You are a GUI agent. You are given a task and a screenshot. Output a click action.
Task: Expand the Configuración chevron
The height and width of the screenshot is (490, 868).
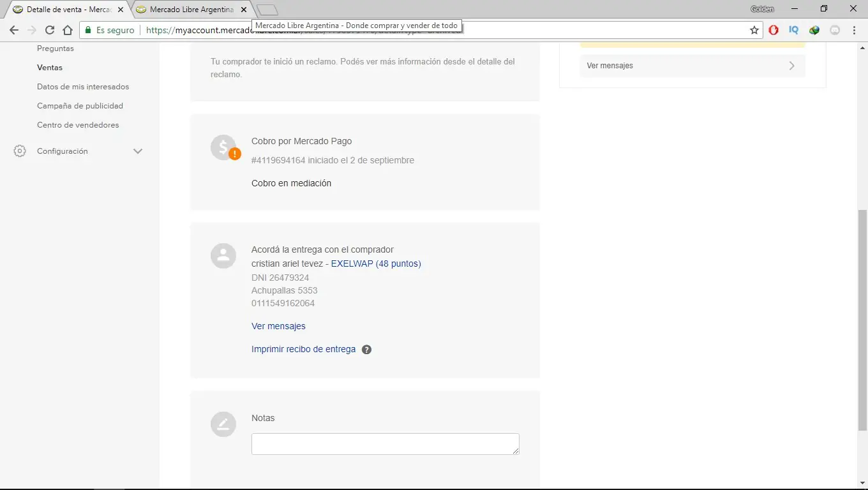tap(138, 151)
